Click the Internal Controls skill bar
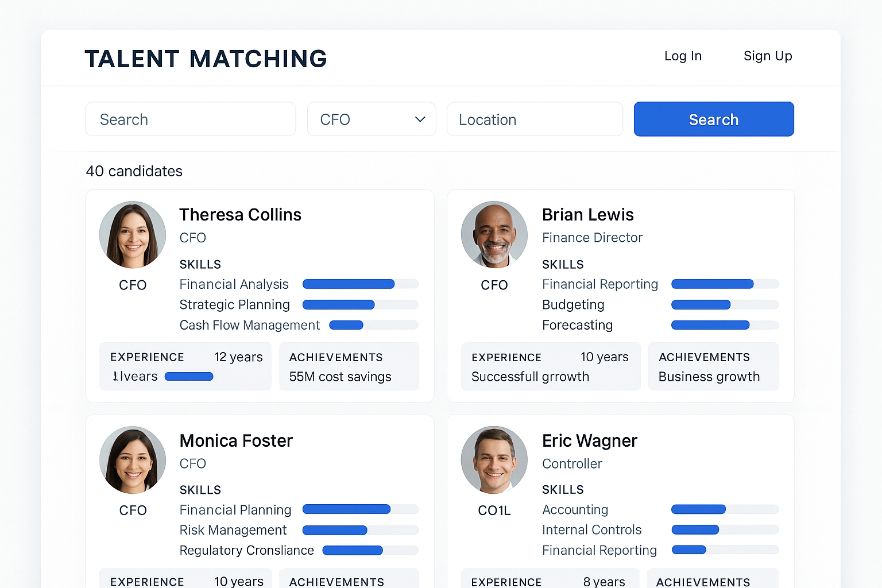The image size is (882, 588). pos(725,529)
